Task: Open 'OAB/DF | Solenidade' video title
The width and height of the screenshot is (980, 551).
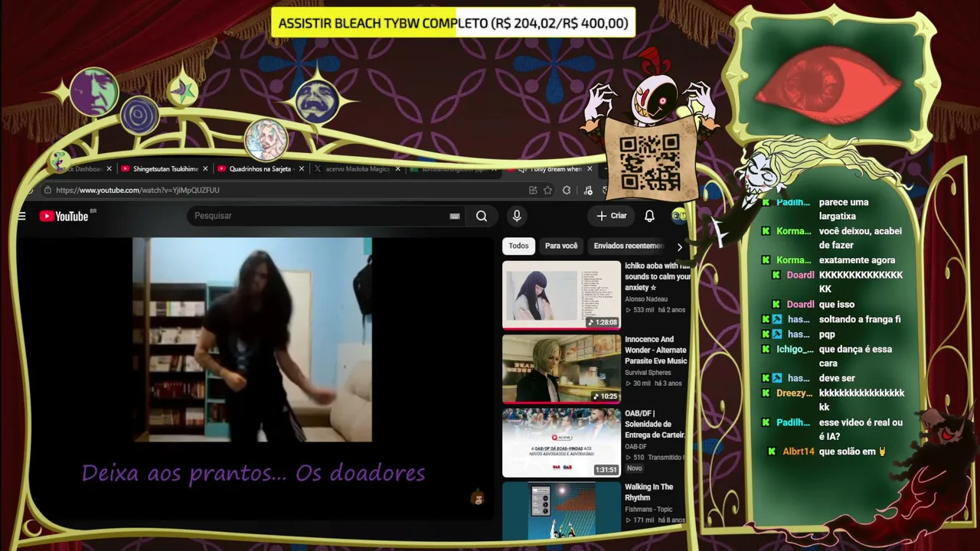Action: [x=655, y=424]
